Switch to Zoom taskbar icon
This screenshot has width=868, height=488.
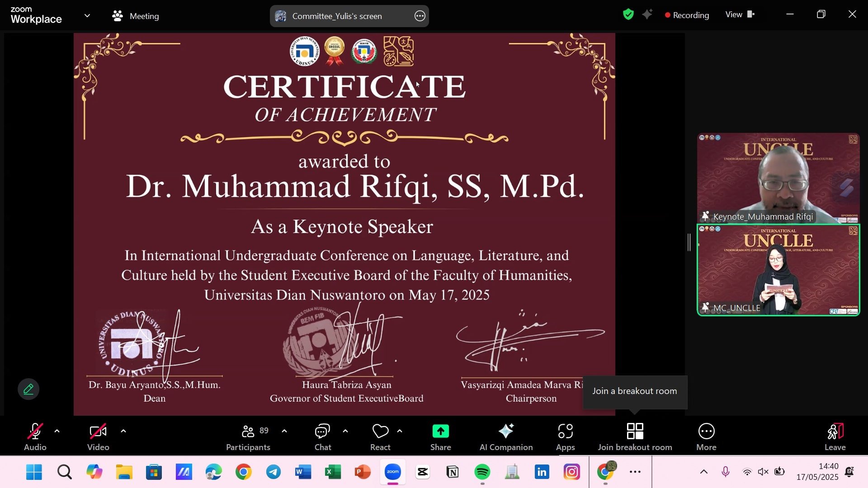point(393,472)
